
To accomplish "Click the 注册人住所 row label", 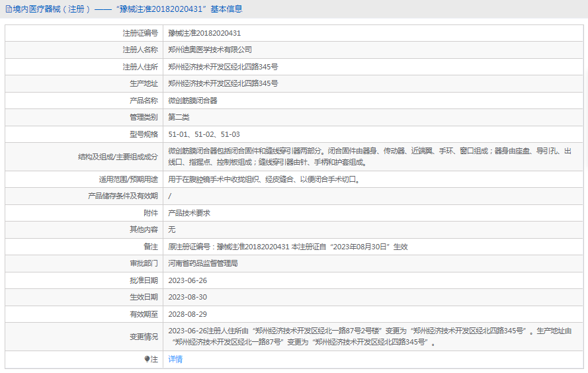I will point(140,67).
